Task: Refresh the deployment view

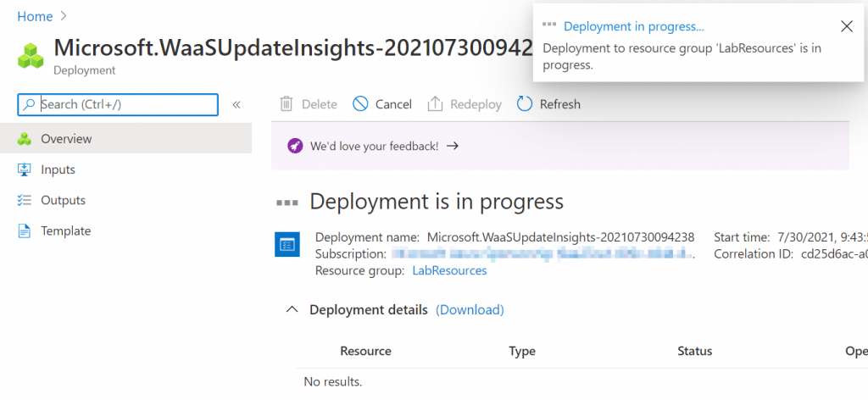Action: (548, 104)
